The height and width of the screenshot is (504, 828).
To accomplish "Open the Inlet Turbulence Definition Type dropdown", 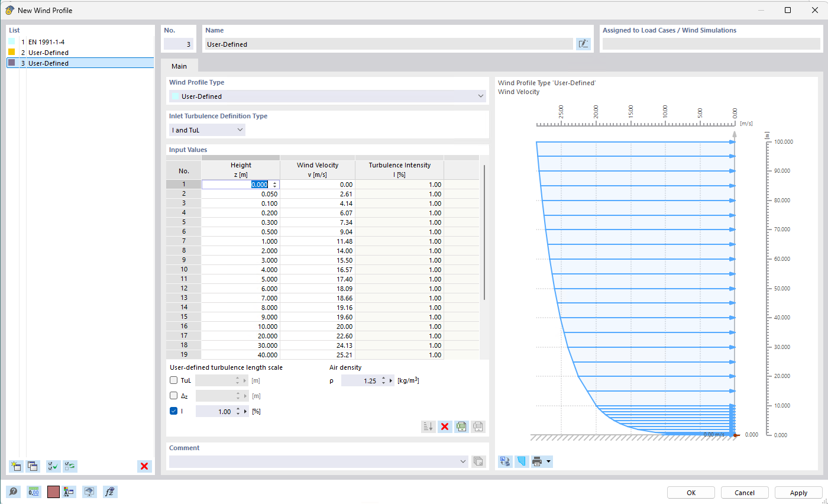I will [207, 130].
